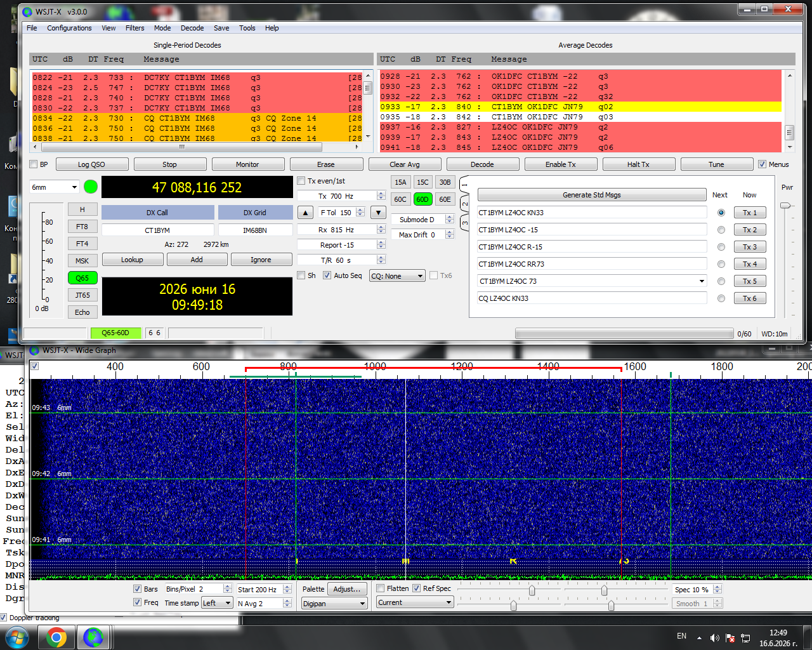Enable Tx even/1st checkbox
812x650 pixels.
point(301,181)
